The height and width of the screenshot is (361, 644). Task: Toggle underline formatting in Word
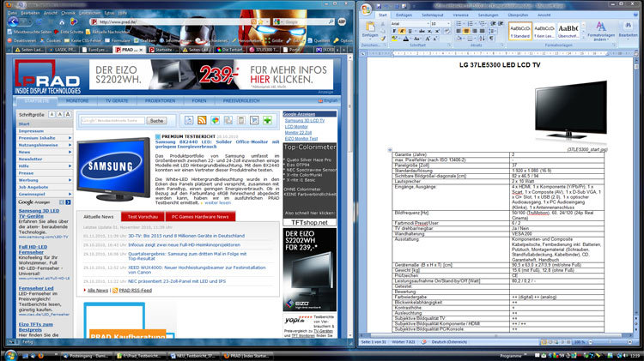(410, 31)
